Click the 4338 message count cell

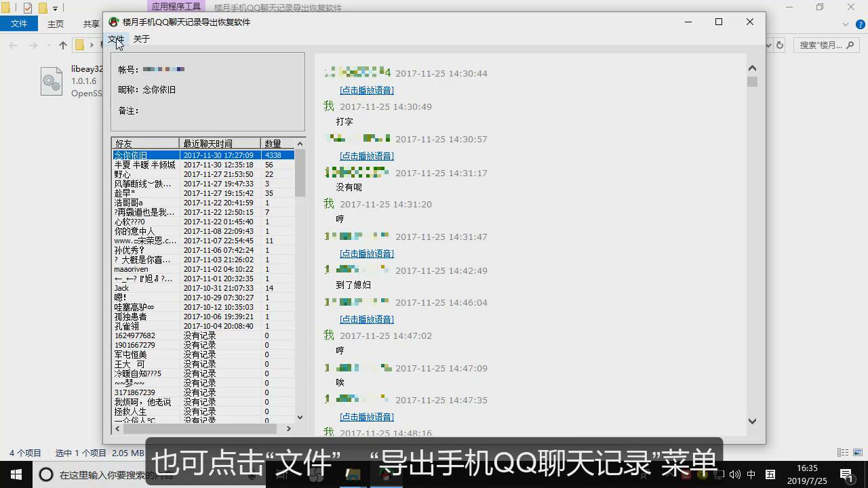pyautogui.click(x=278, y=155)
